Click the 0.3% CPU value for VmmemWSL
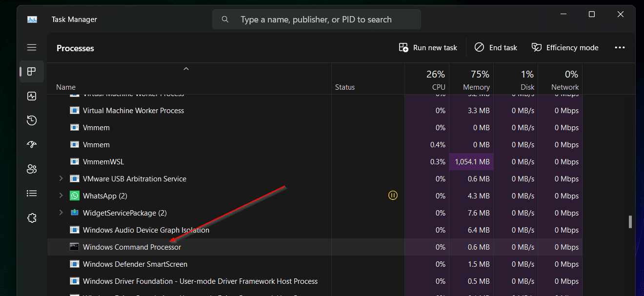Viewport: 644px width, 296px height. [438, 161]
